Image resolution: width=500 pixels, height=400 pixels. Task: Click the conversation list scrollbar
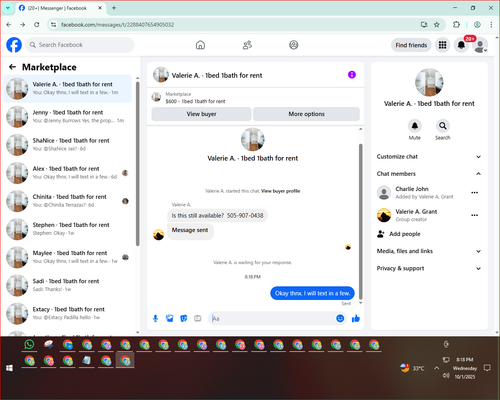click(x=137, y=163)
